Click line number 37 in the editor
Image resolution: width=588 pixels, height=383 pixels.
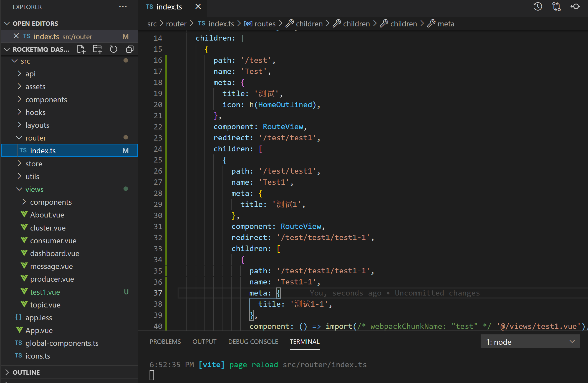pyautogui.click(x=158, y=293)
